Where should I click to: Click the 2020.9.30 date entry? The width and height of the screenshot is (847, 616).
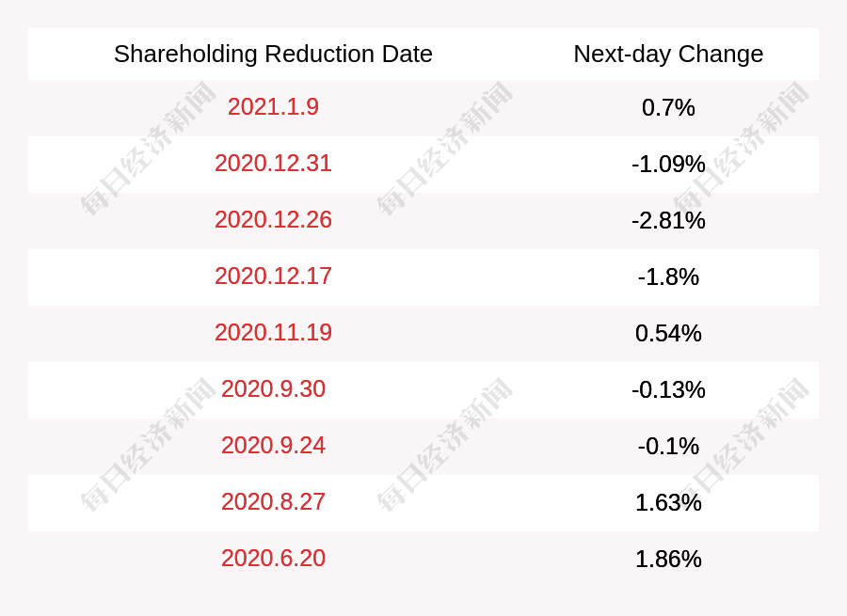pyautogui.click(x=273, y=389)
